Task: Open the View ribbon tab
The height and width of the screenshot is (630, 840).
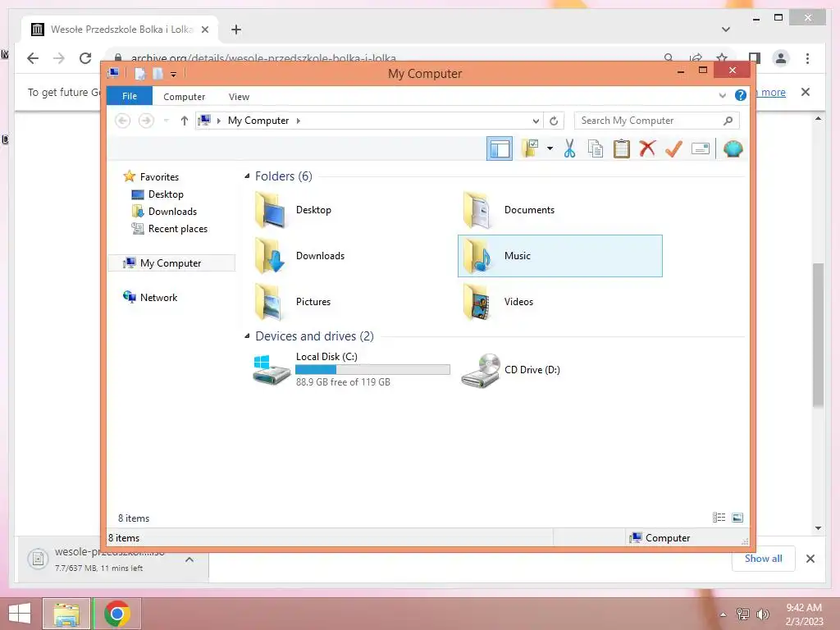Action: [239, 97]
